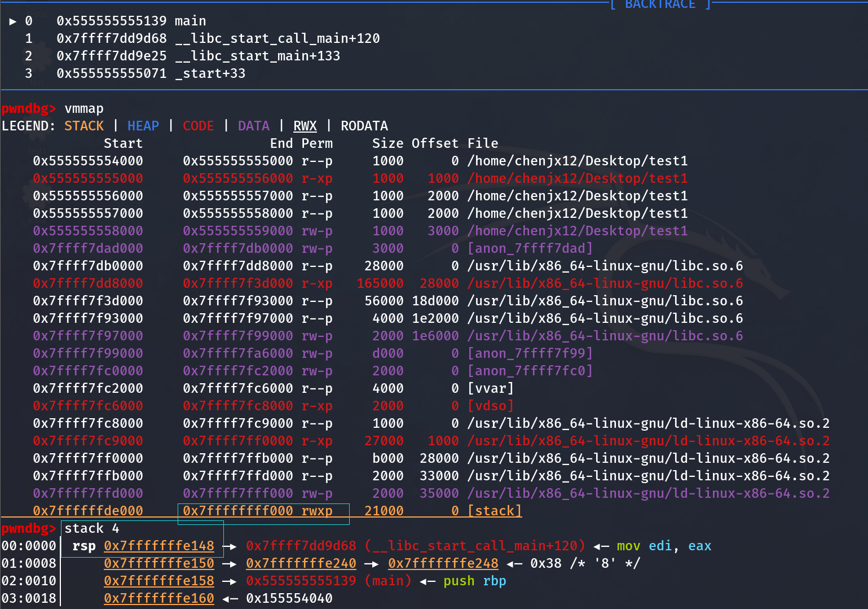Click the value '0x155554040'

coord(289,598)
